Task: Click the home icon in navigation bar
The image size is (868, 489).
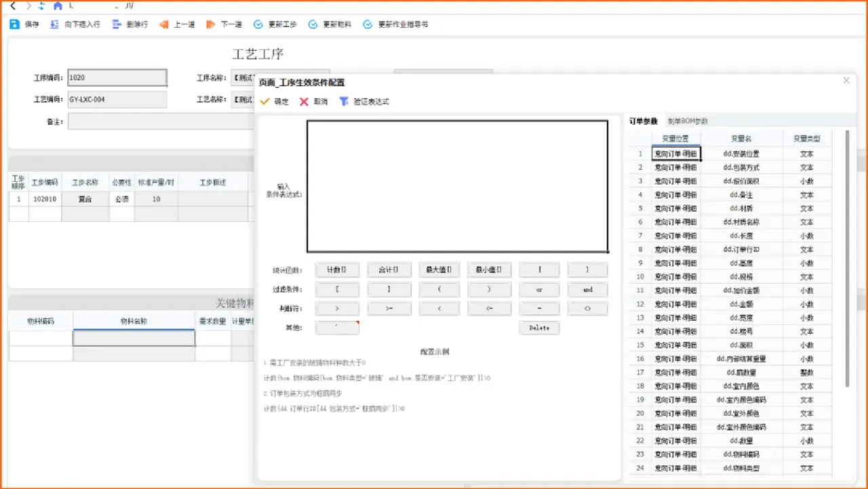Action: coord(58,6)
